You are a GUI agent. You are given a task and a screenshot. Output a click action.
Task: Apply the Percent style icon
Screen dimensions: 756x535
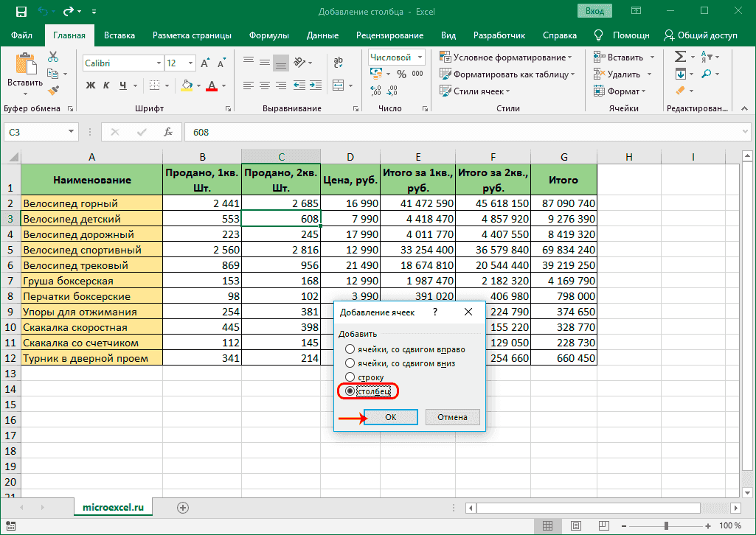tap(401, 72)
